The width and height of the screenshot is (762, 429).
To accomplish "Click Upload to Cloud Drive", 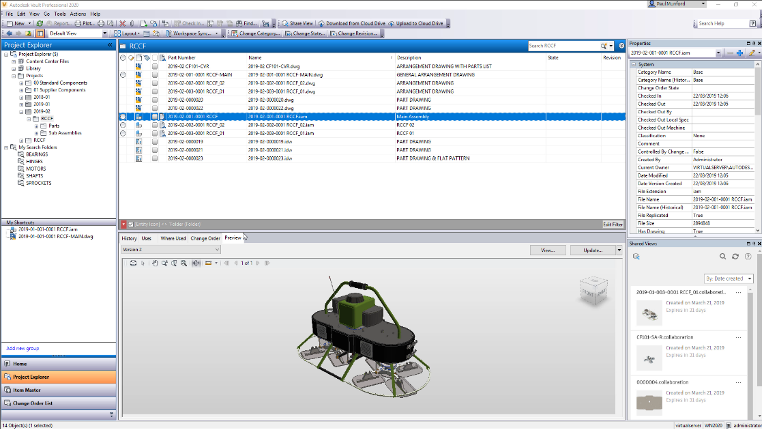I will [416, 23].
